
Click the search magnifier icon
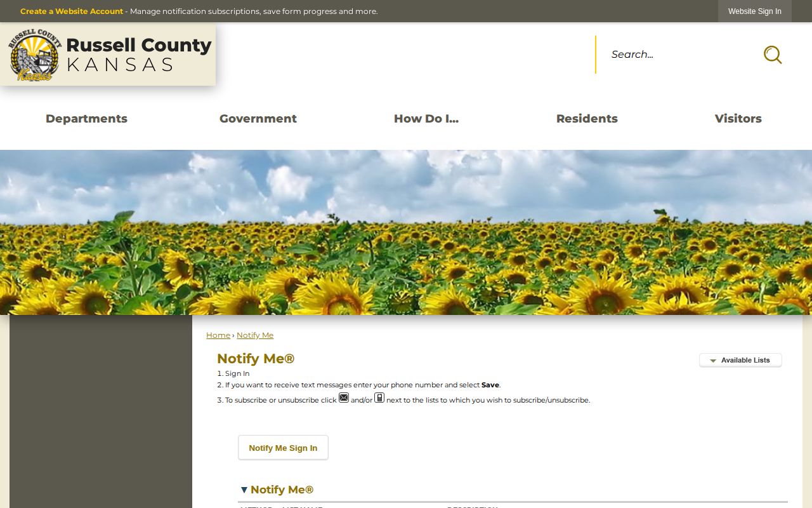(772, 55)
